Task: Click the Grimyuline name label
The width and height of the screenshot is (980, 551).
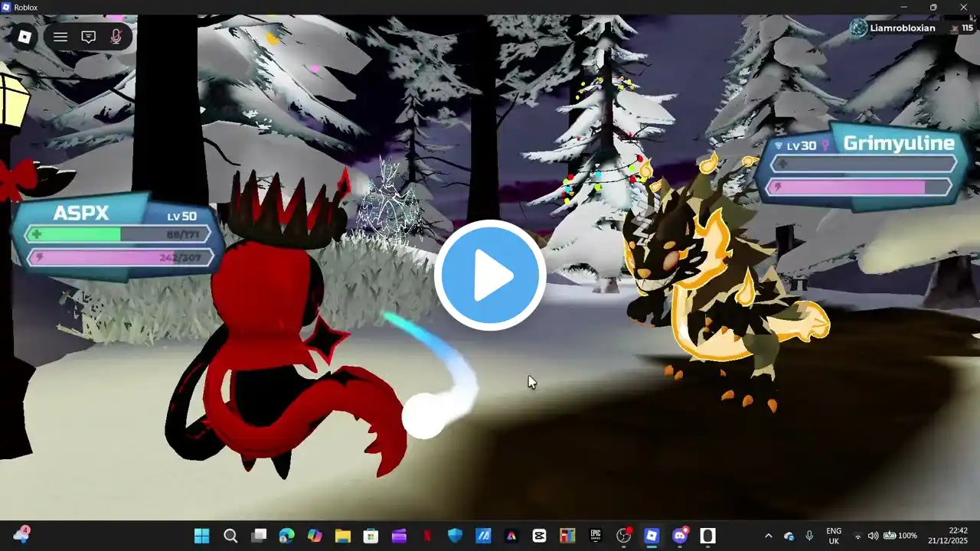Action: tap(899, 143)
